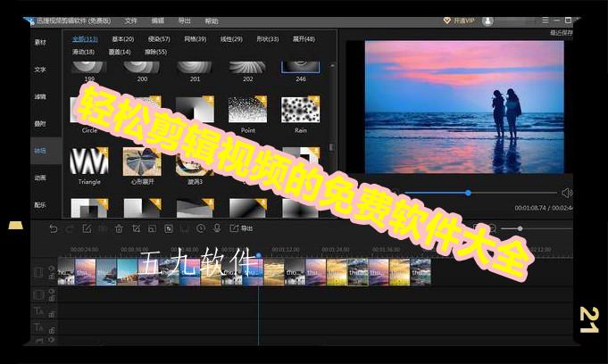Click the delete trash icon above the timeline
Screen dimensions: 608x364
118,228
